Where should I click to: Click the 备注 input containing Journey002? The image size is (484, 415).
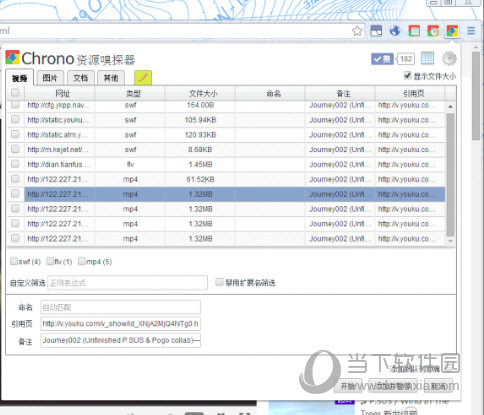[x=120, y=340]
